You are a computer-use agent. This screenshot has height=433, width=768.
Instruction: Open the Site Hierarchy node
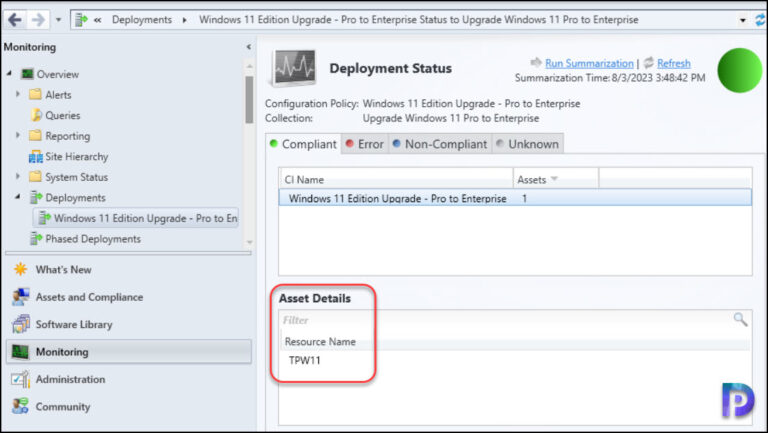click(x=76, y=157)
